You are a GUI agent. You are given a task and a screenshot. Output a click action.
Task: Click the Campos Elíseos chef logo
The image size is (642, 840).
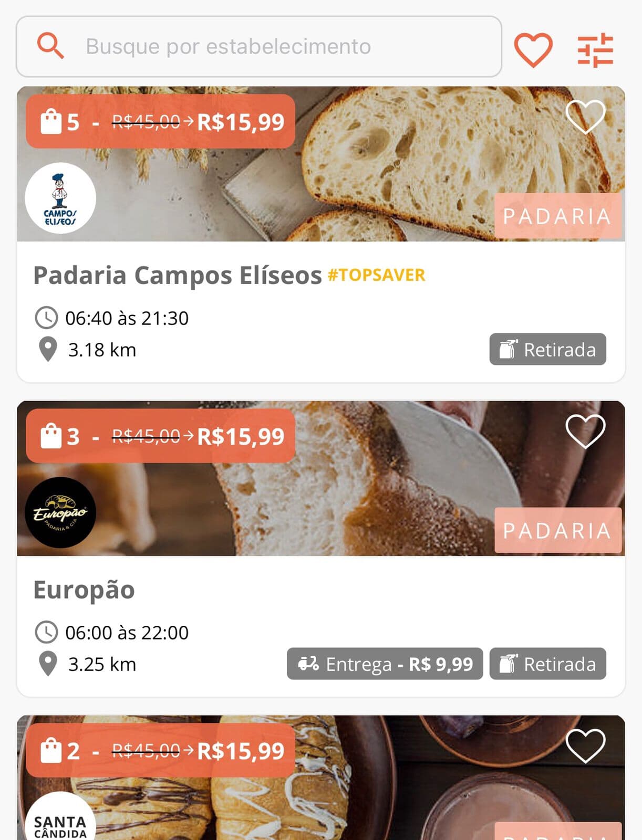coord(60,198)
